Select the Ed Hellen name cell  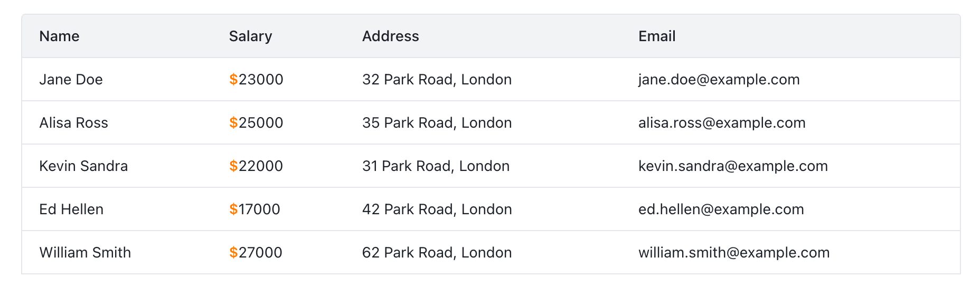71,209
